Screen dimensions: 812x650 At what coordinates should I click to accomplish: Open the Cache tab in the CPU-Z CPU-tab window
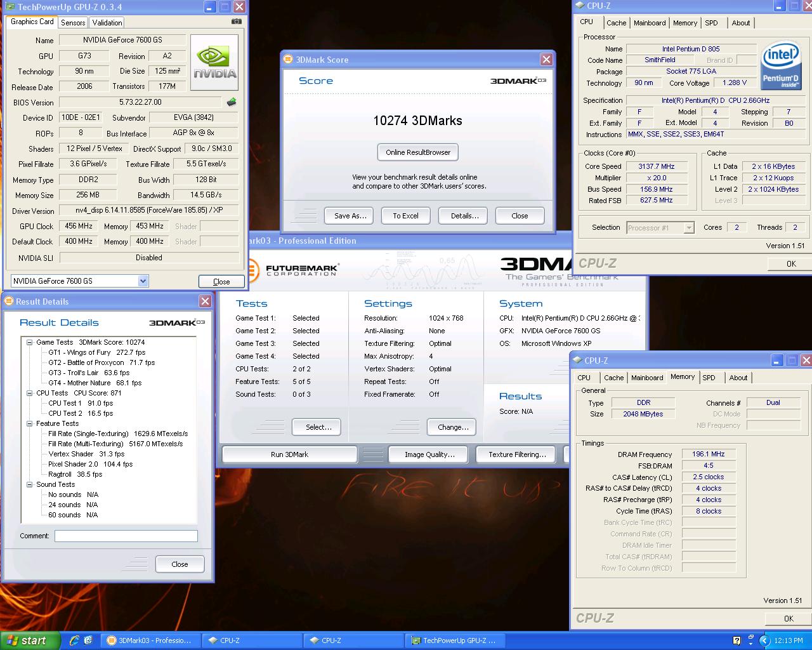coord(616,23)
